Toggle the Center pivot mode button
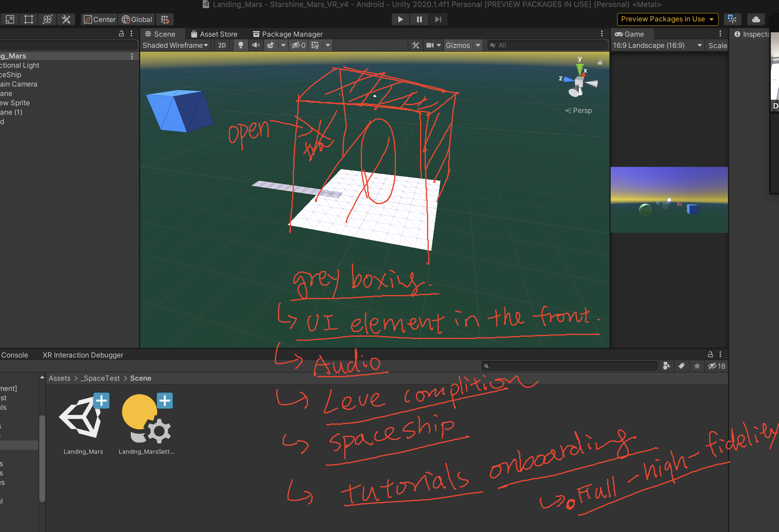 [x=99, y=19]
